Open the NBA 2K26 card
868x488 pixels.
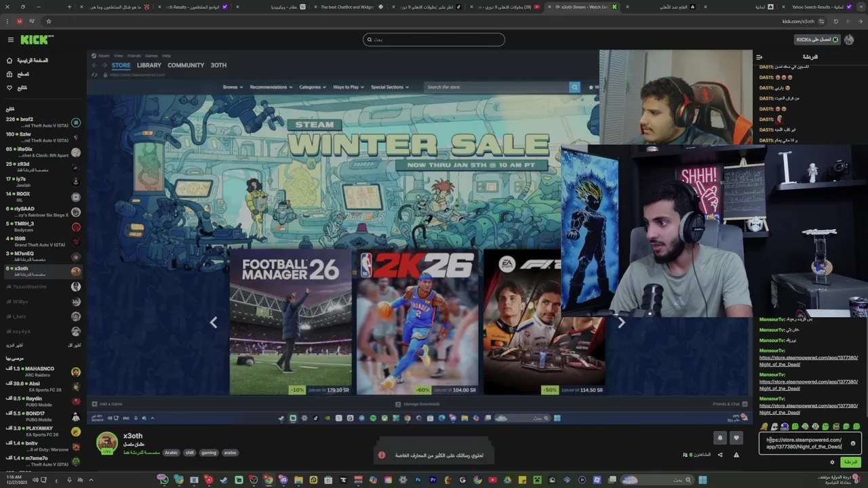point(417,322)
